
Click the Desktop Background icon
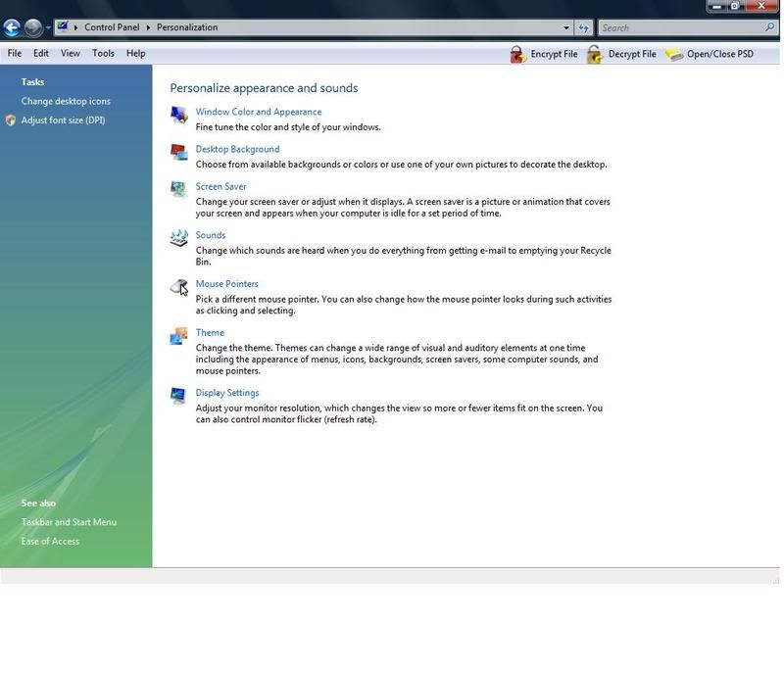tap(178, 152)
